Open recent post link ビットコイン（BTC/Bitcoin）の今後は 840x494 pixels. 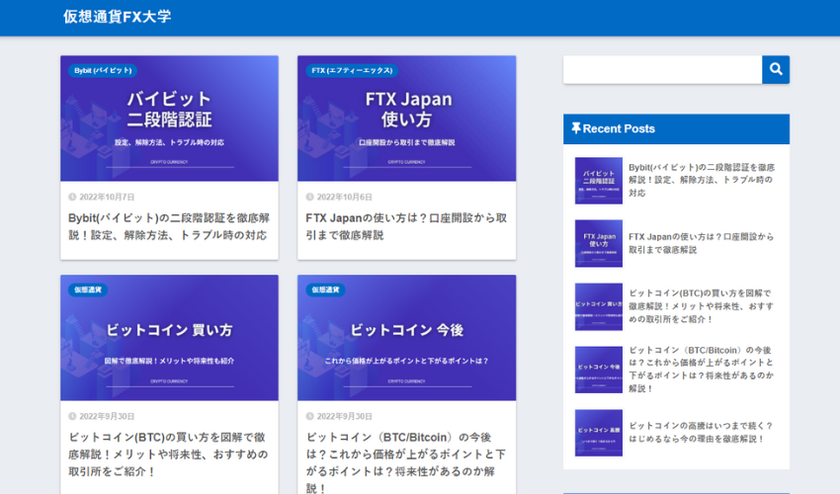[x=701, y=369]
